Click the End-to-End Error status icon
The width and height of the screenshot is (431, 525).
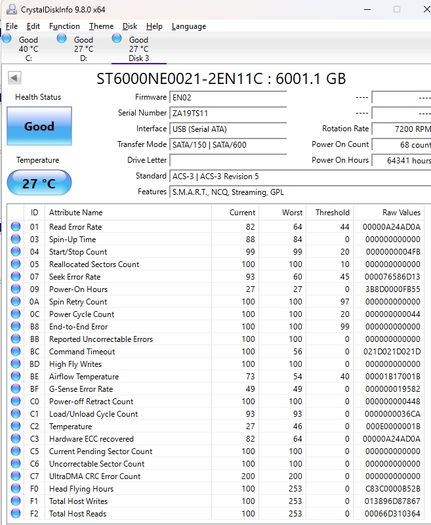pos(15,326)
